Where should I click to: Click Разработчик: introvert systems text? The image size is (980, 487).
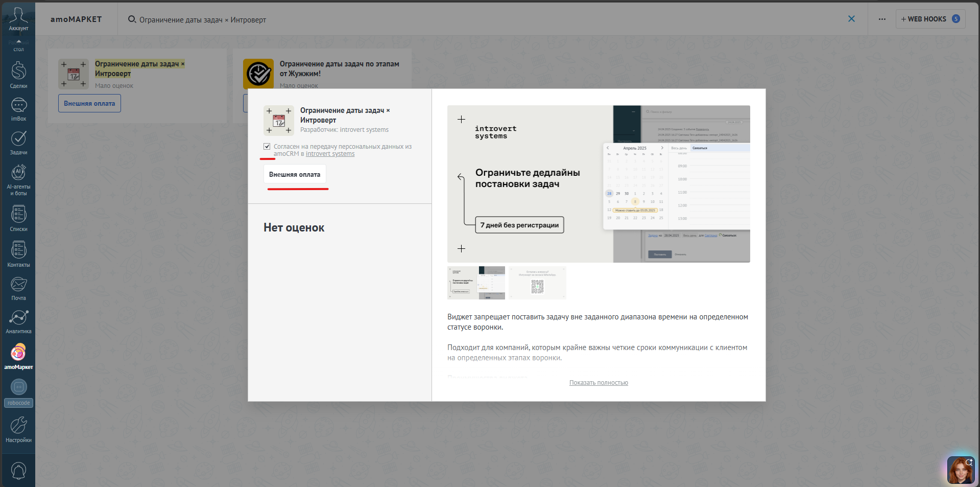pyautogui.click(x=344, y=130)
